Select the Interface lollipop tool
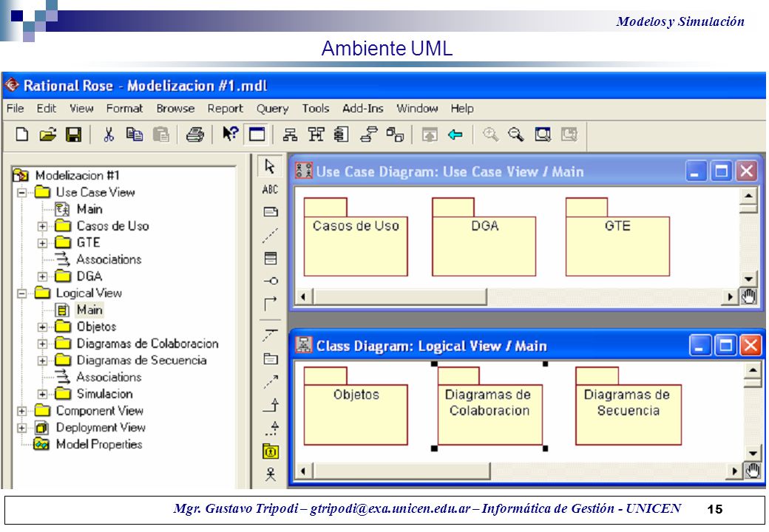 271,281
